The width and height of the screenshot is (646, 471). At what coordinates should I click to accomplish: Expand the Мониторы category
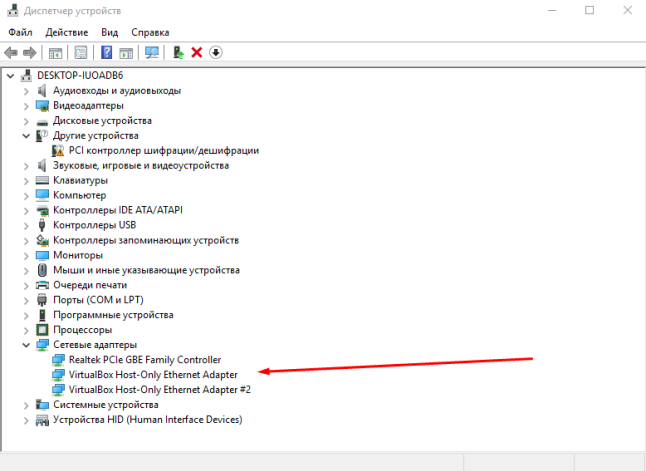(x=26, y=255)
